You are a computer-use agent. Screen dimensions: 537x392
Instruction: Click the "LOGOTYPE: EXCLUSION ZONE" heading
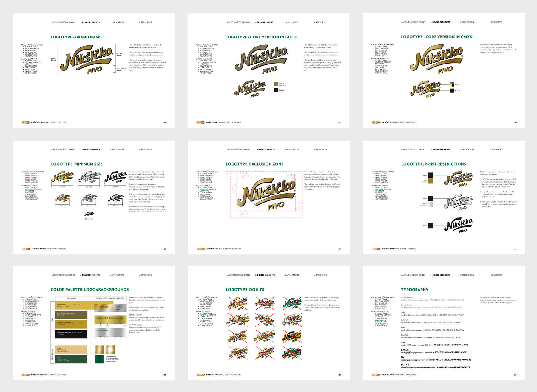click(255, 164)
